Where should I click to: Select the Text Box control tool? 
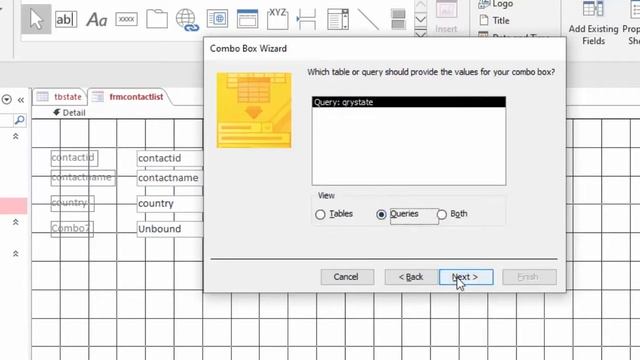click(66, 19)
